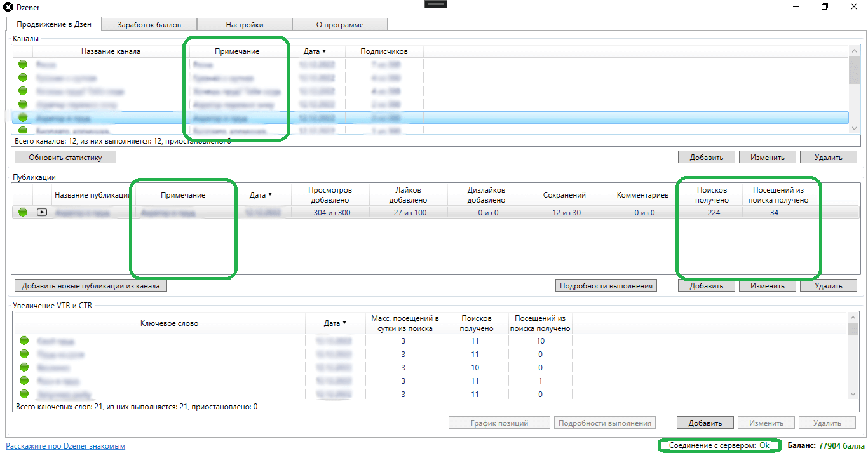Sort publications by the Дата column header
Viewport: 868px width, 453px height.
261,195
